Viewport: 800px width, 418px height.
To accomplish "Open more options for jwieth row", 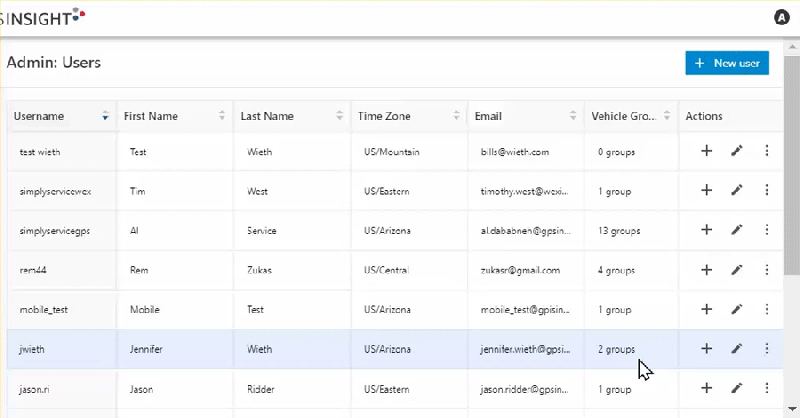I will [767, 349].
